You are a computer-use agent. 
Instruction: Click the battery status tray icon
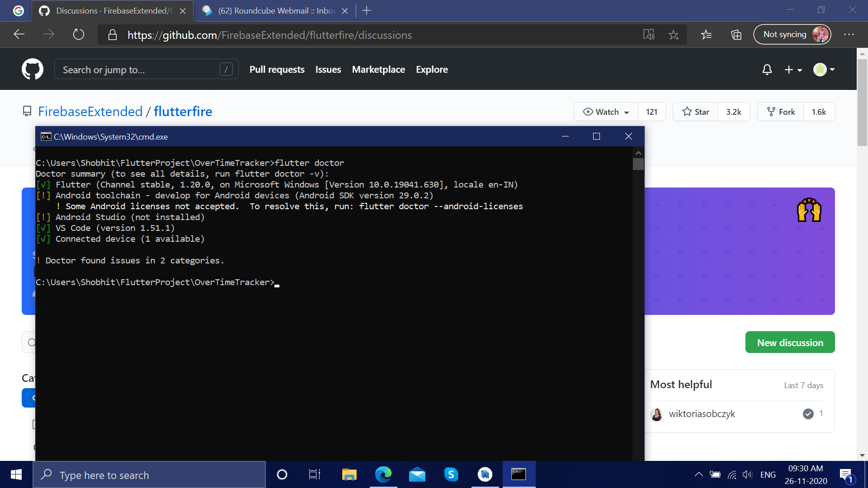(x=715, y=474)
